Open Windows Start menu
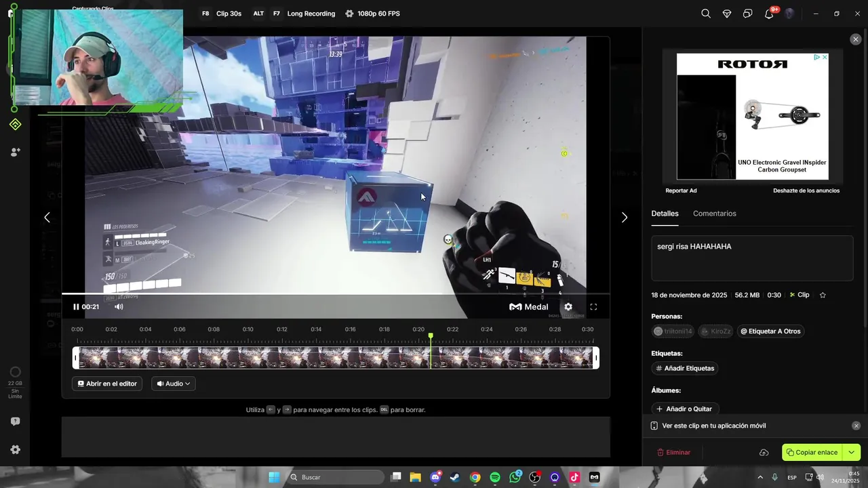The image size is (868, 488). click(274, 477)
